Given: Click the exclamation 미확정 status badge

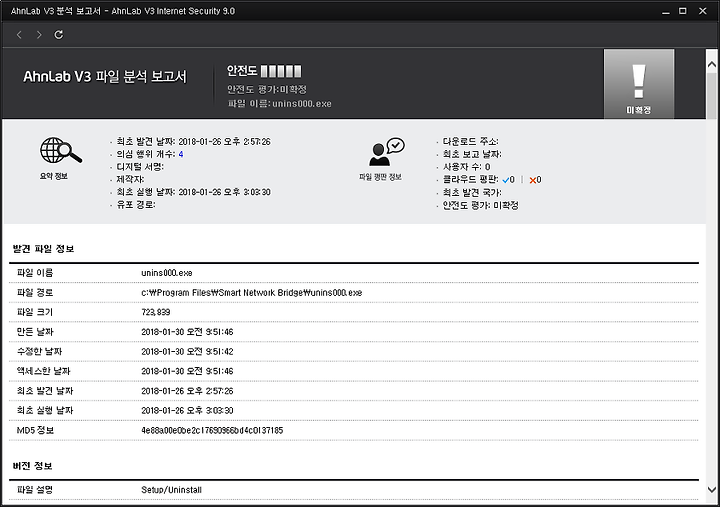Looking at the screenshot, I should tap(639, 84).
